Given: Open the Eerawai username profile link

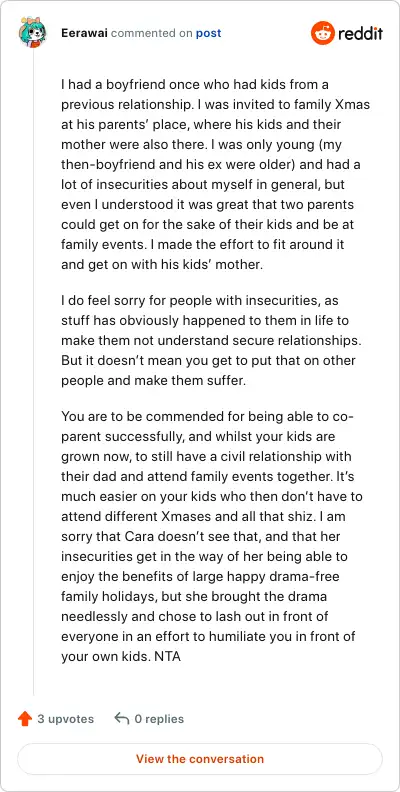Looking at the screenshot, I should tap(84, 33).
